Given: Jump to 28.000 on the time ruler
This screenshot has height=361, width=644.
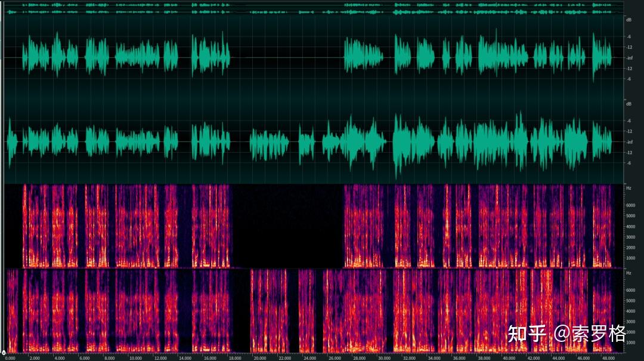Looking at the screenshot, I should pyautogui.click(x=360, y=358).
